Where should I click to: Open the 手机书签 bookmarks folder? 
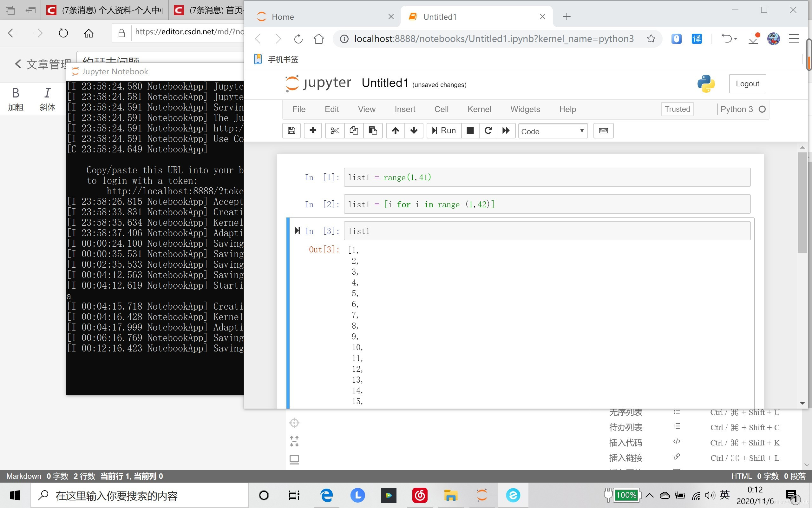pos(276,59)
